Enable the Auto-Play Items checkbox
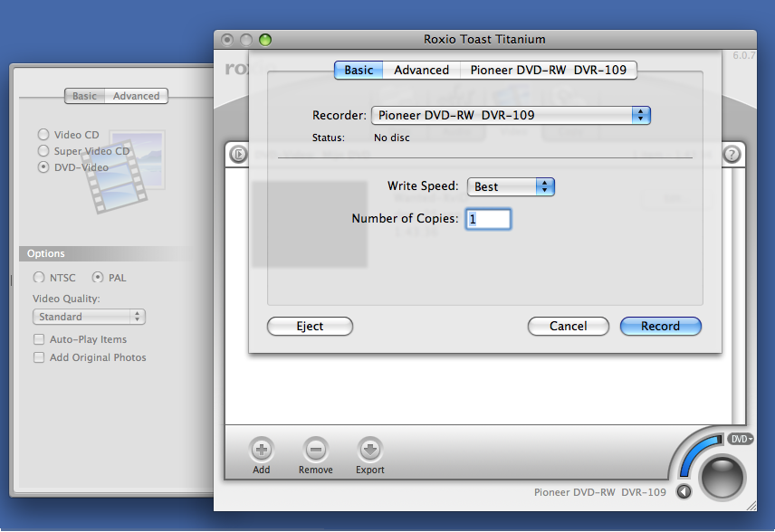The image size is (775, 532). [x=39, y=339]
